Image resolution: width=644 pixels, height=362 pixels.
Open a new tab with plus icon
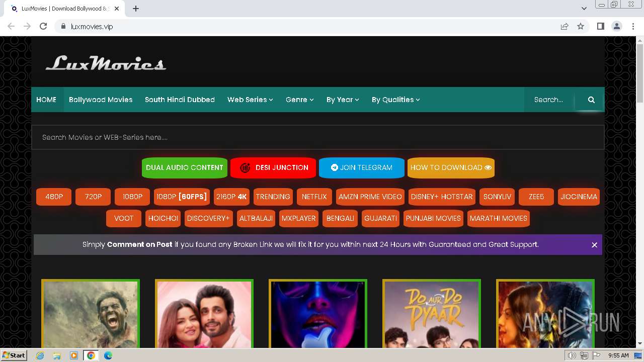tap(136, 9)
